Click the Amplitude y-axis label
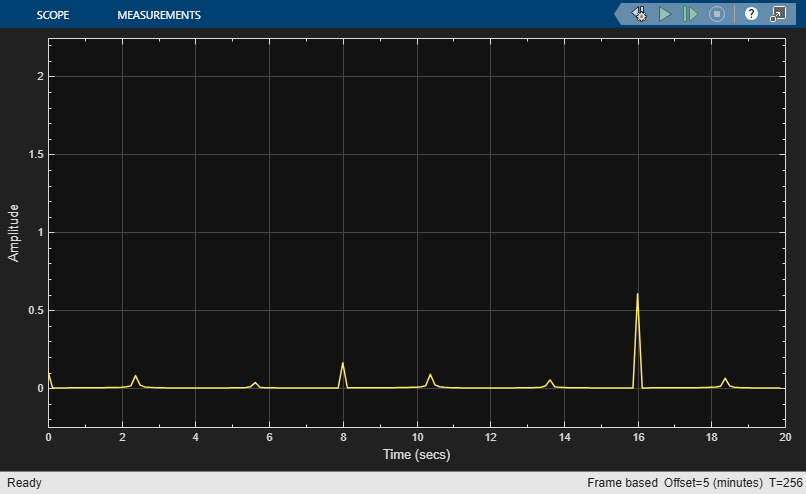Image resolution: width=806 pixels, height=494 pixels. (x=14, y=232)
